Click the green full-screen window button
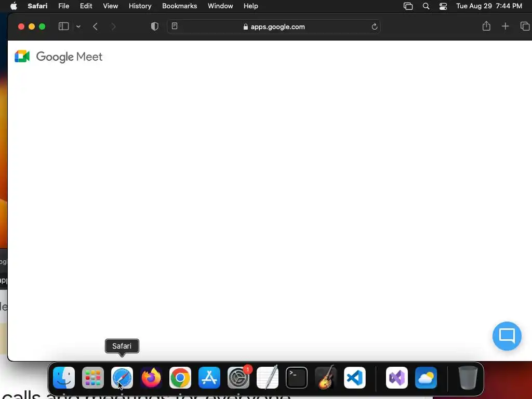The height and width of the screenshot is (399, 532). pyautogui.click(x=42, y=26)
